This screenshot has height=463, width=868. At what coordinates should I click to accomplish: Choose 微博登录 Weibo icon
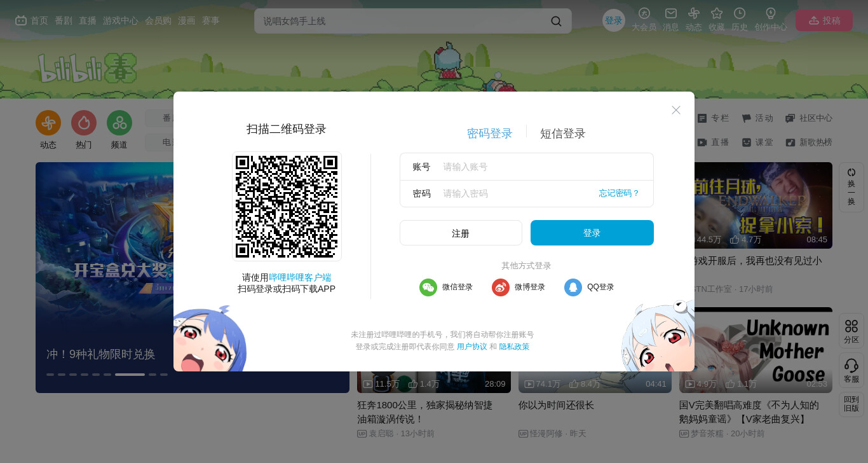point(501,287)
